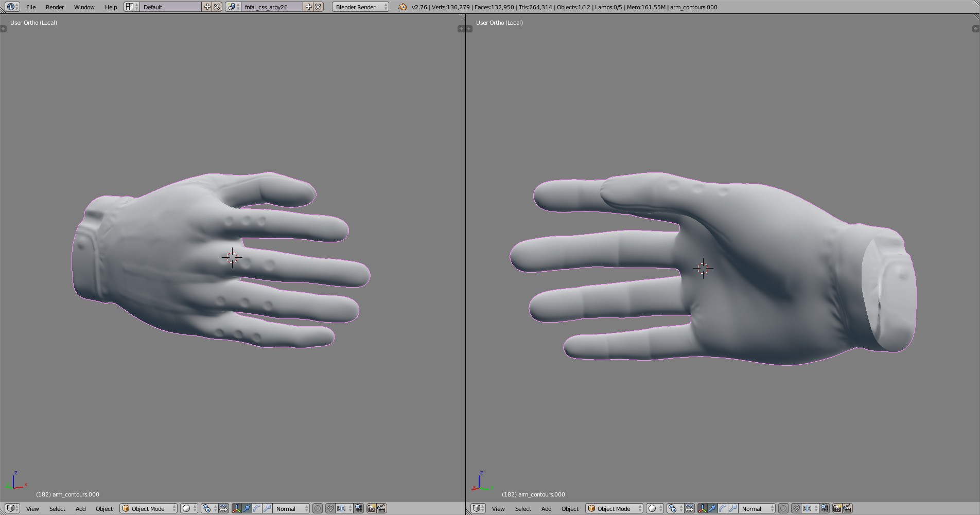
Task: Click OpenGL render animation clapper icon in right viewport
Action: coord(847,508)
